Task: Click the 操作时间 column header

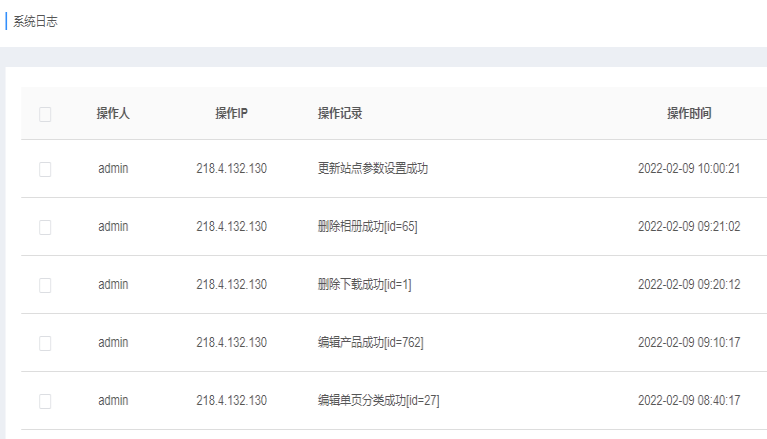Action: [689, 114]
